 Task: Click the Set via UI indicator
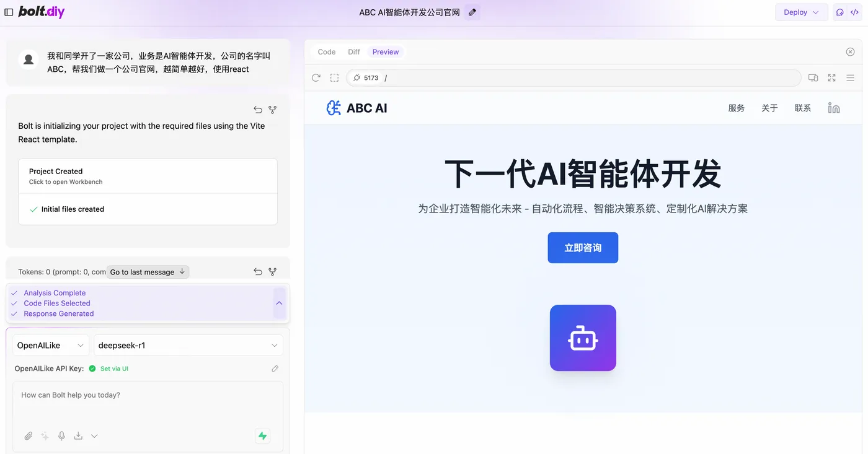coord(114,369)
